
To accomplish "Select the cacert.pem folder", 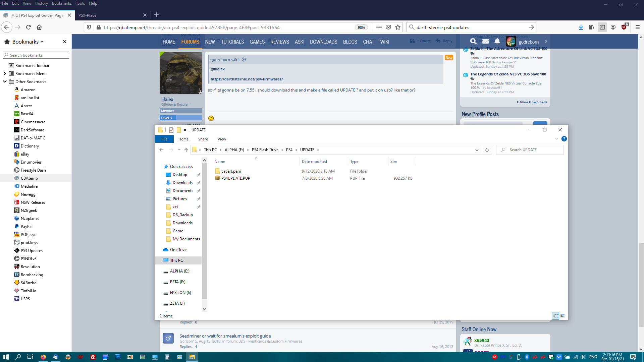I will point(231,171).
